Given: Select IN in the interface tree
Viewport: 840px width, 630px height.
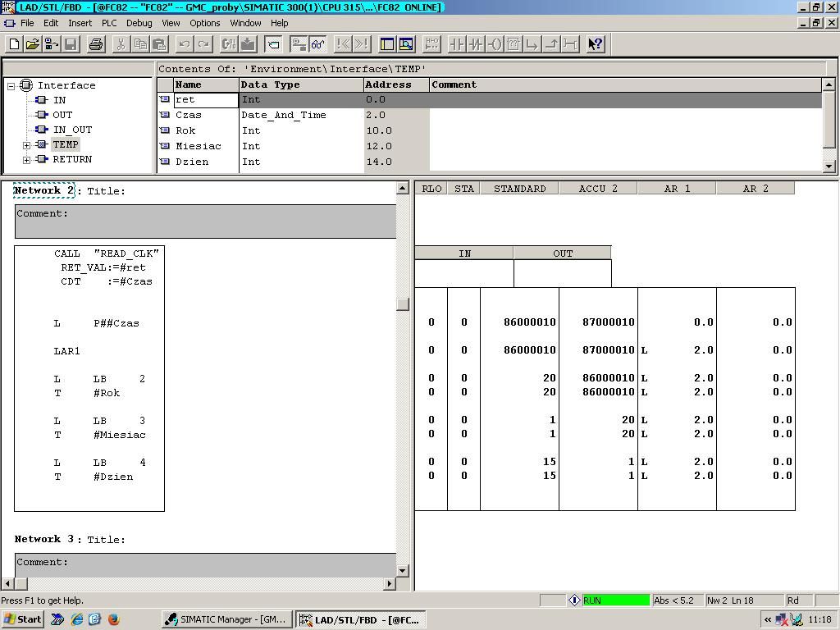Looking at the screenshot, I should (59, 100).
